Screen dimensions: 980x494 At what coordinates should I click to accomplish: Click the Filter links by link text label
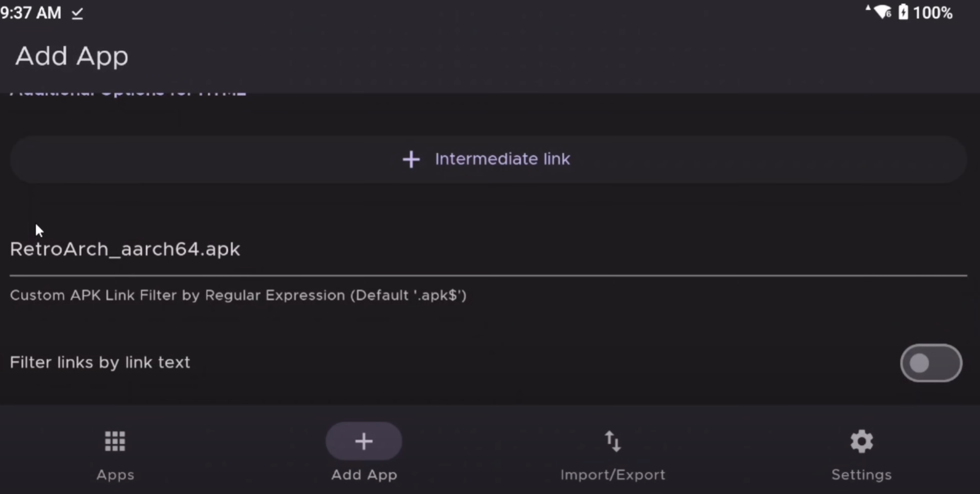[100, 363]
